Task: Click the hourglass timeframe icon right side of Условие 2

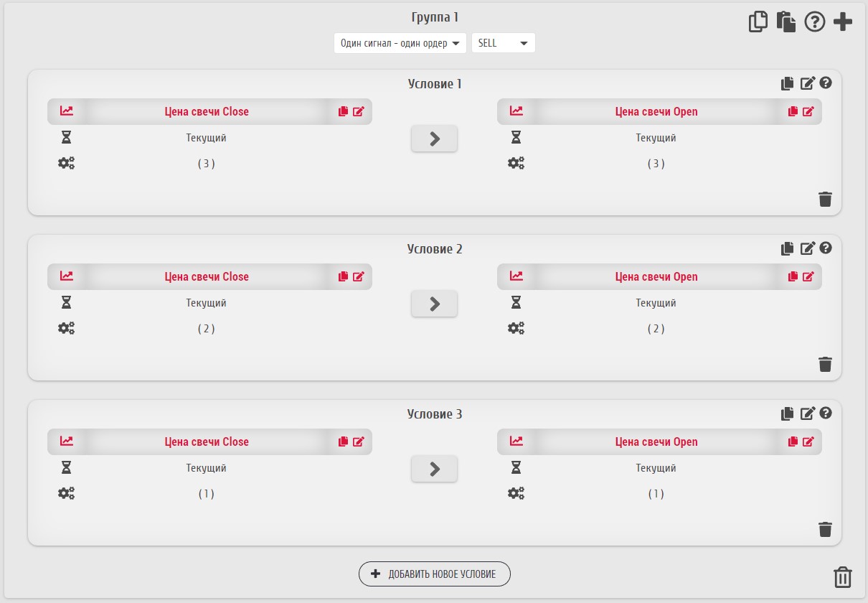Action: [x=516, y=303]
